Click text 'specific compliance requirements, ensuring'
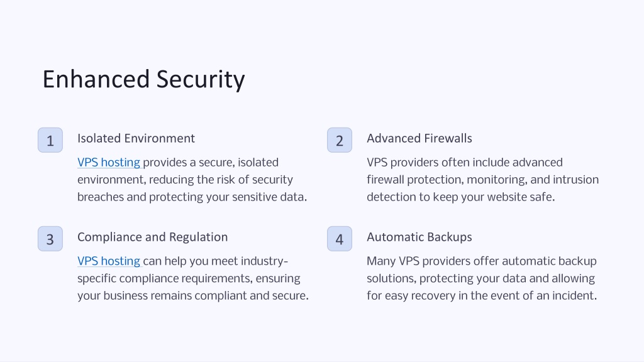Viewport: 644px width, 362px height. click(x=189, y=278)
